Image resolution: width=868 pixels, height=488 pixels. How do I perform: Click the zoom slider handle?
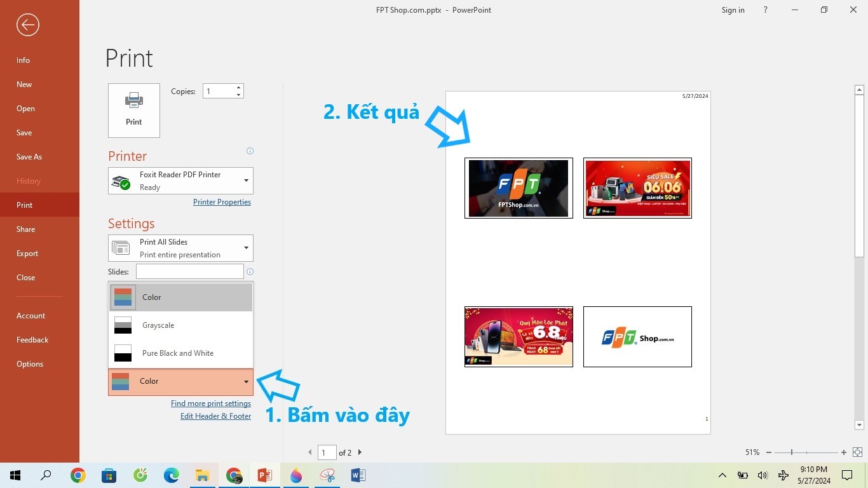(792, 452)
